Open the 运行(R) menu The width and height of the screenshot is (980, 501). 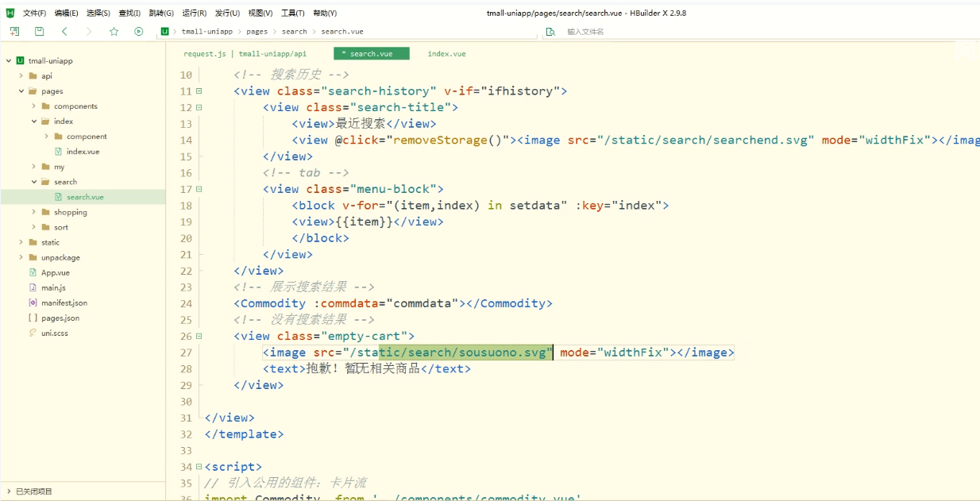pos(195,13)
